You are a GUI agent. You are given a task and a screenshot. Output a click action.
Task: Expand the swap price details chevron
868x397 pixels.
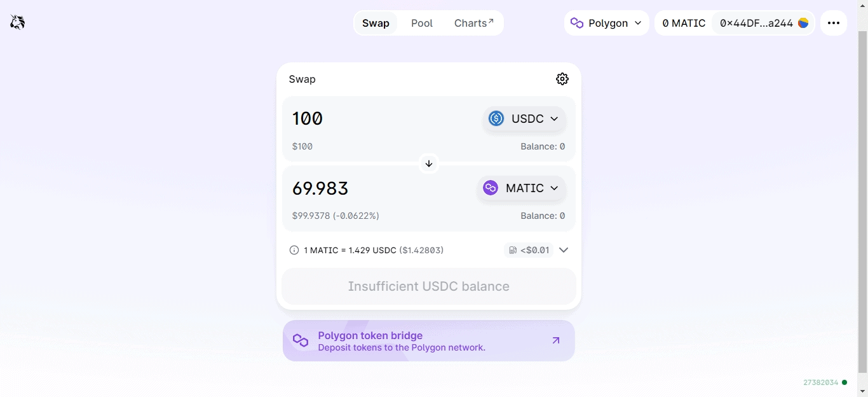[x=563, y=250]
